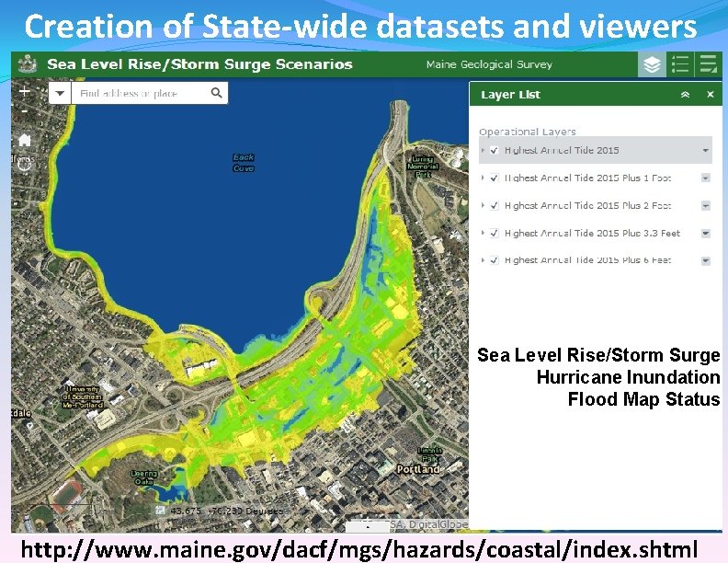Click the My Location button
728x563 pixels.
tap(25, 165)
